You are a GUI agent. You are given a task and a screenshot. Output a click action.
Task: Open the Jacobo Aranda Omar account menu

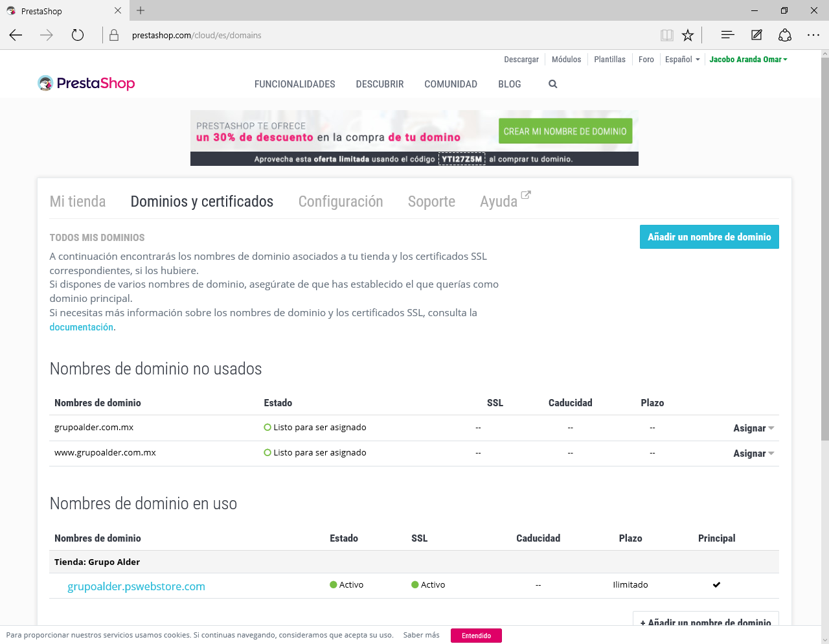click(748, 59)
